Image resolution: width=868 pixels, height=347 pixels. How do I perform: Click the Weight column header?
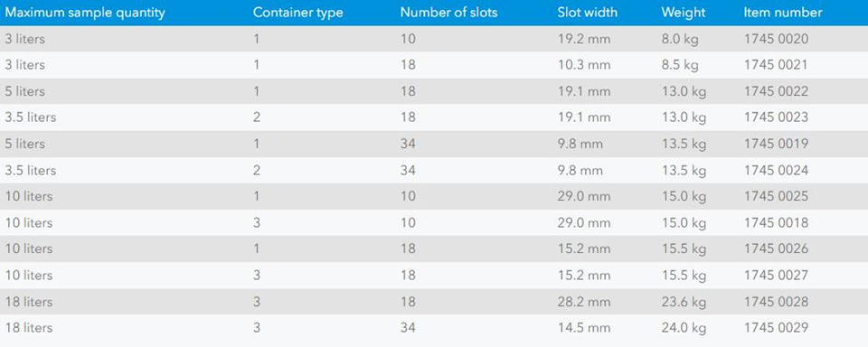coord(683,13)
